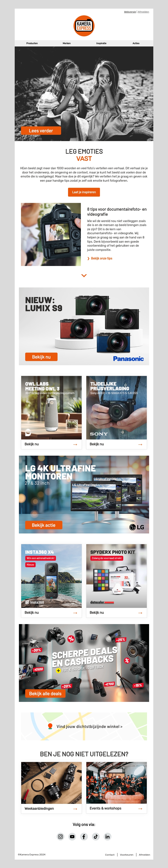This screenshot has width=168, height=868.
Task: Open the Facebook social icon
Action: coord(84,836)
